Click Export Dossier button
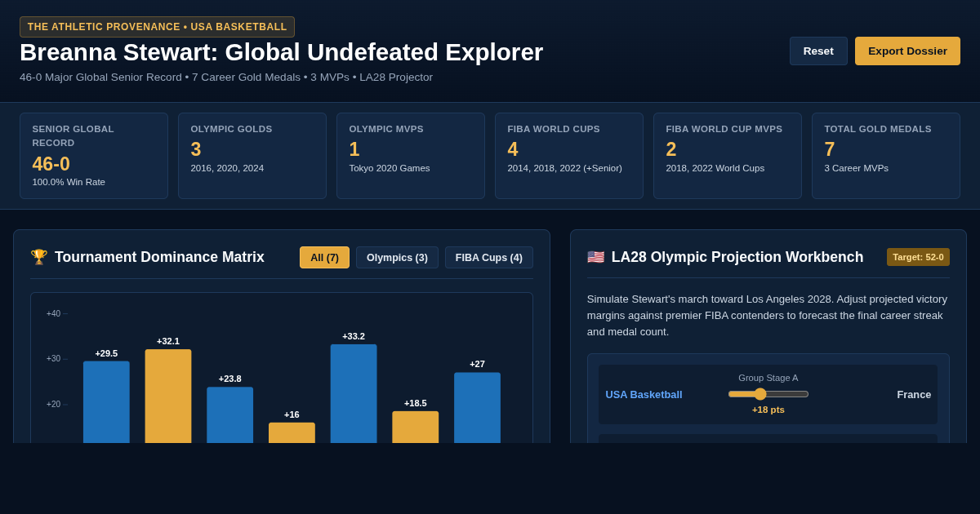Viewport: 980px width, 514px height. (x=907, y=51)
